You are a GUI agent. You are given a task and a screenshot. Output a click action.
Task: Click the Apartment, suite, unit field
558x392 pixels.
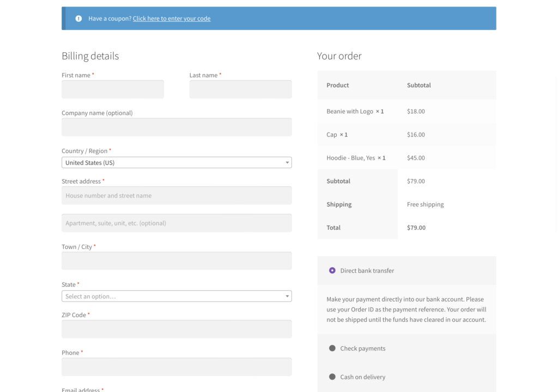pos(177,223)
